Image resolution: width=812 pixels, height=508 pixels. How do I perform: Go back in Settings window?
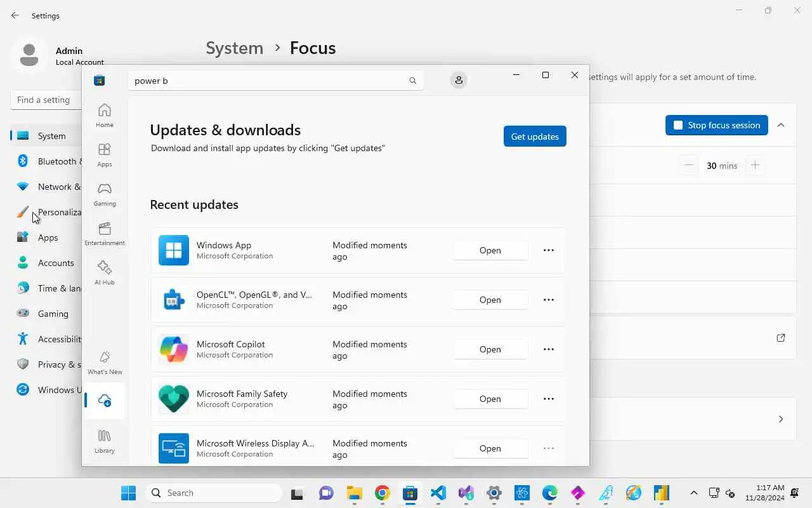(15, 15)
